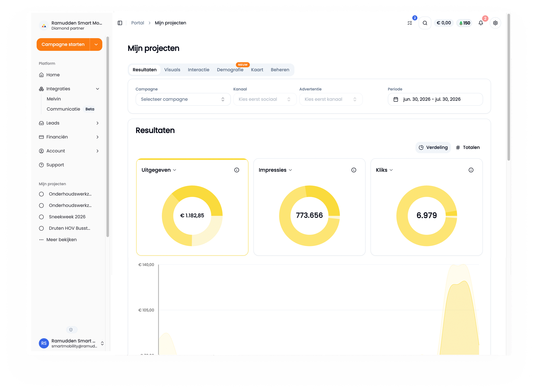The height and width of the screenshot is (392, 533).
Task: Click the Home house icon
Action: point(41,75)
